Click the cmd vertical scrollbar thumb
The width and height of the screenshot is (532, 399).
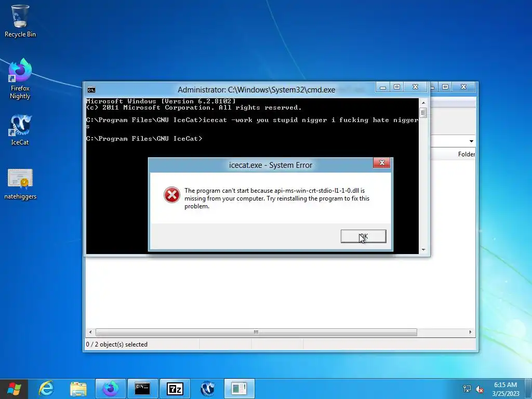coord(423,113)
